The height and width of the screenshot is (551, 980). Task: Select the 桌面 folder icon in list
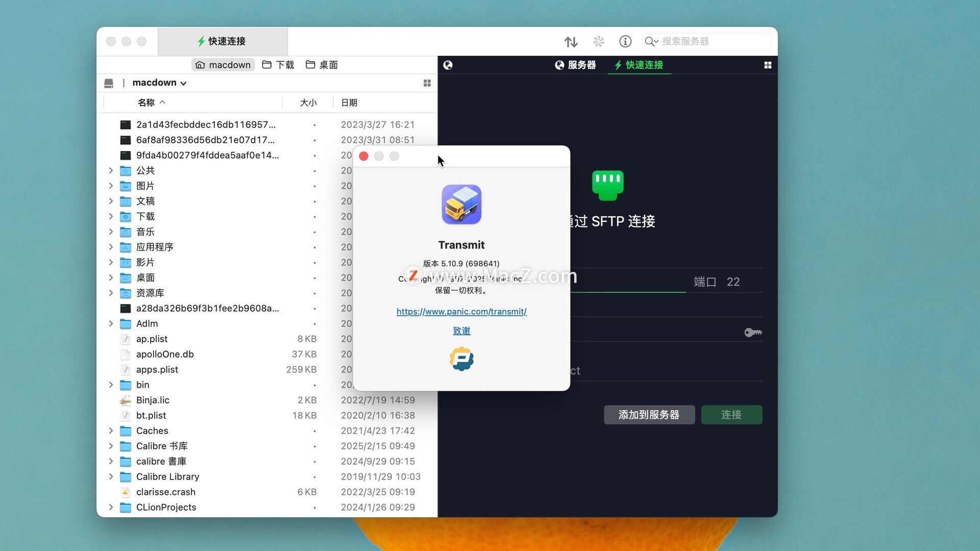[126, 278]
